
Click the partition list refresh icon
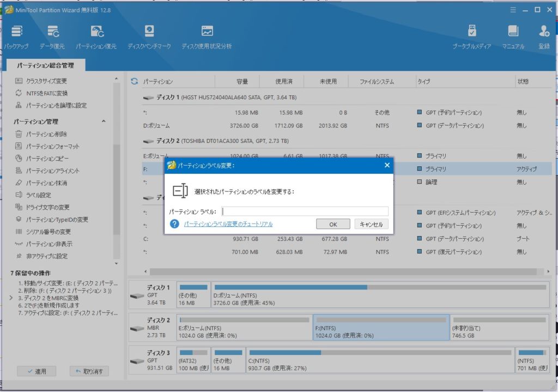(x=134, y=82)
